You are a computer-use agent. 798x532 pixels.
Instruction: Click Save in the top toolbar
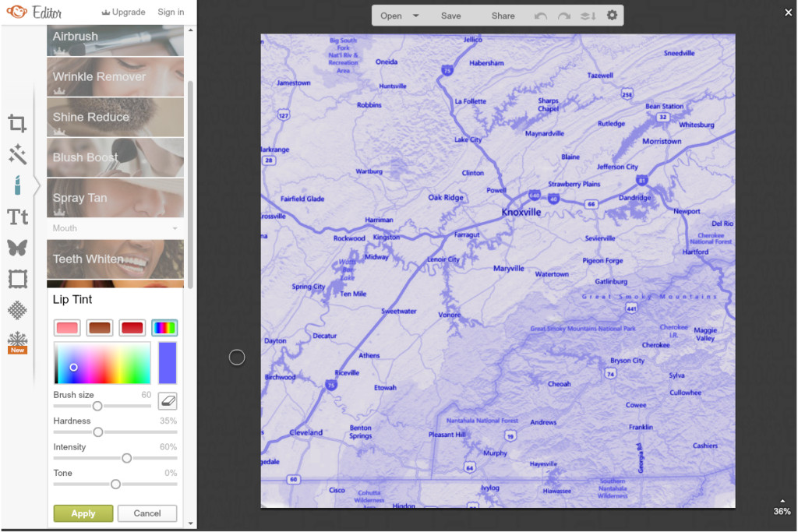click(451, 16)
